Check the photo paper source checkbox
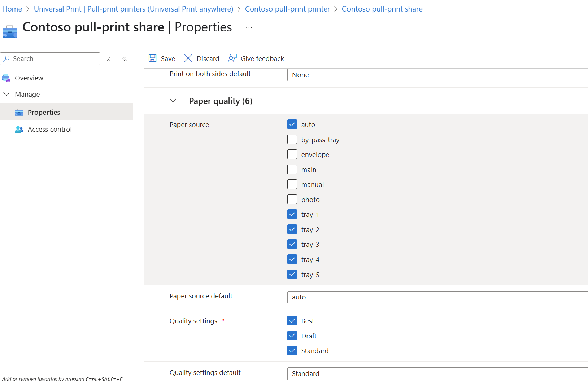588x381 pixels. tap(292, 199)
